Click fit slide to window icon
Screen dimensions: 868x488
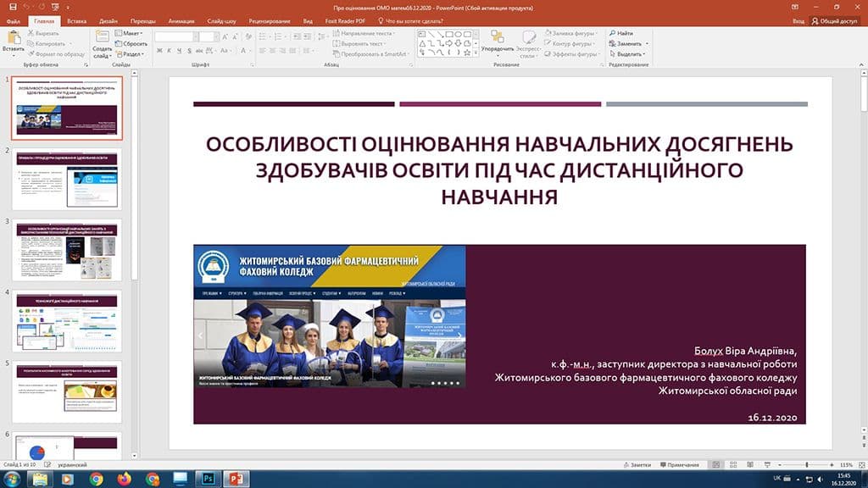861,465
